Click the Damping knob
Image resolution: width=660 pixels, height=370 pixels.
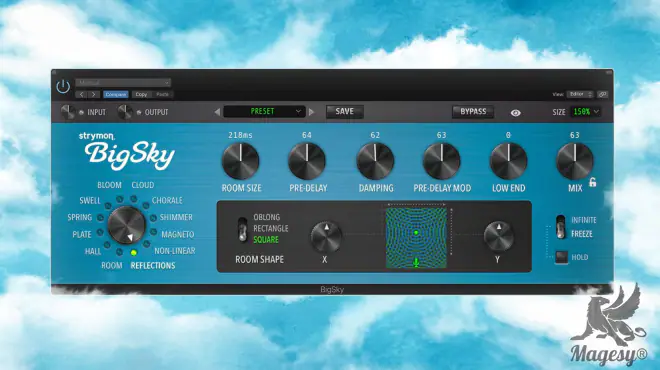point(375,161)
